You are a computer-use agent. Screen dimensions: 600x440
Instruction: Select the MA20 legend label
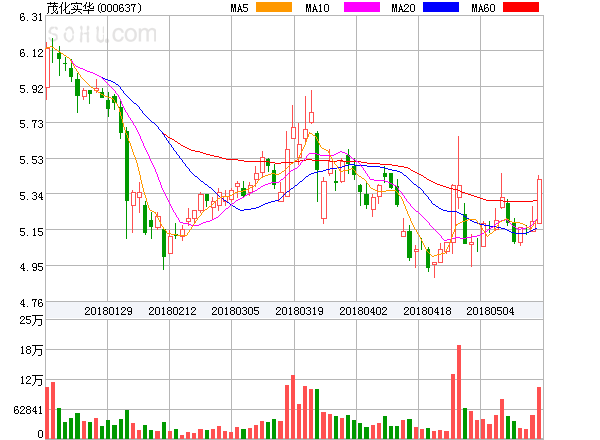coord(403,8)
